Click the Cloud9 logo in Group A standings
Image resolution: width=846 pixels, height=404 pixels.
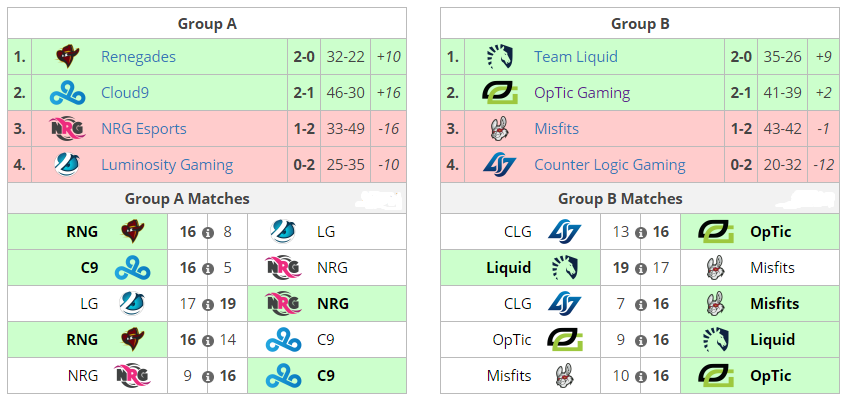point(67,93)
